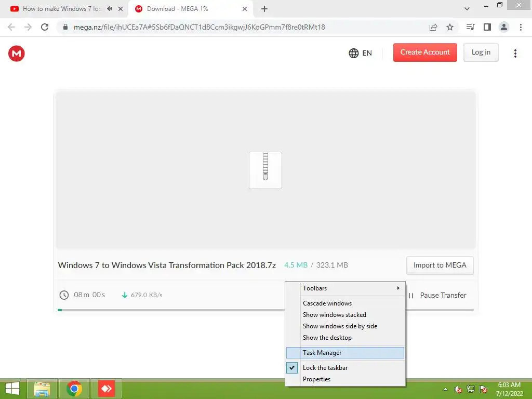Pause the file transfer

(x=437, y=295)
